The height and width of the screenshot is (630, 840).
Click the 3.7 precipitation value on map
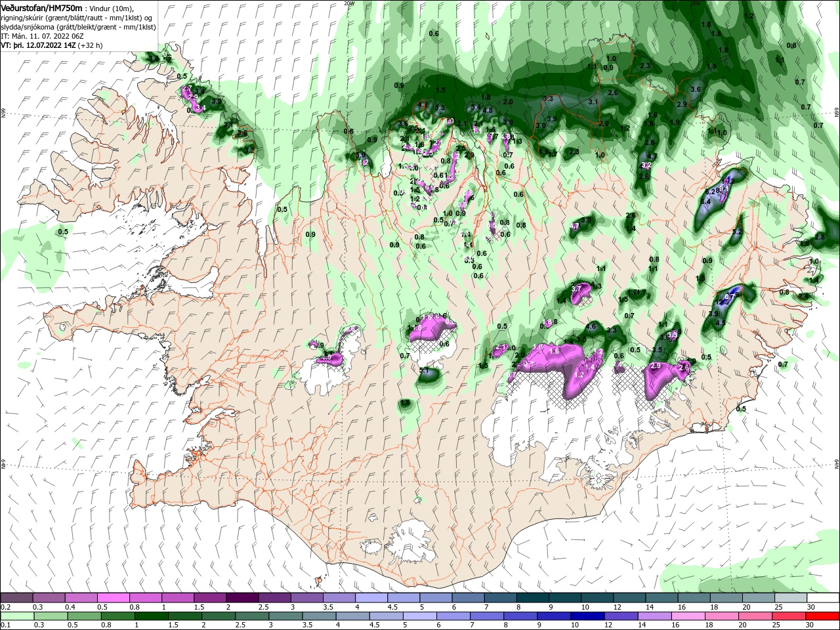[577, 288]
